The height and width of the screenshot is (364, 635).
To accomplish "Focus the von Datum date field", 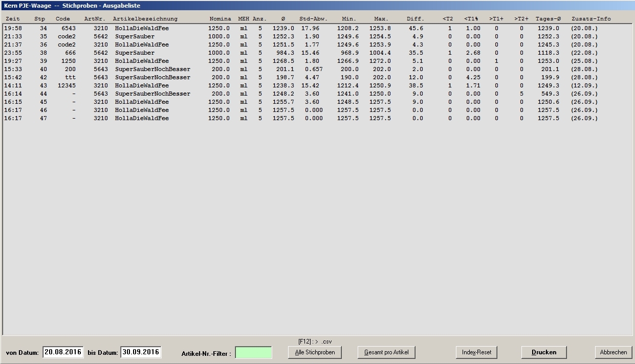I will click(63, 352).
